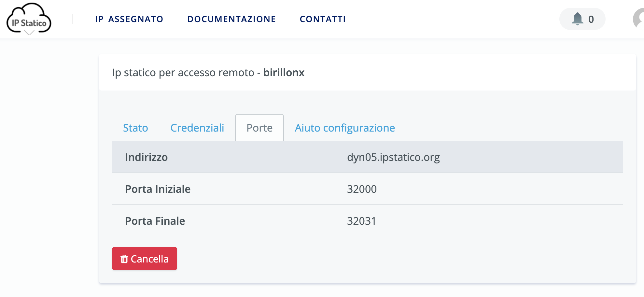Click the notification count number 0
The image size is (644, 297).
point(591,20)
